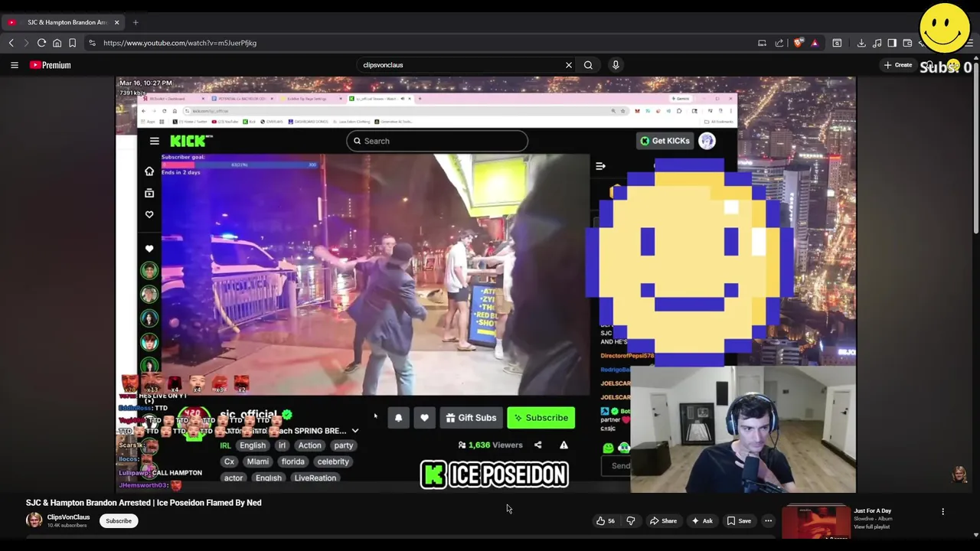Screen dimensions: 980x551
Task: Save the video to a playlist
Action: 739,521
